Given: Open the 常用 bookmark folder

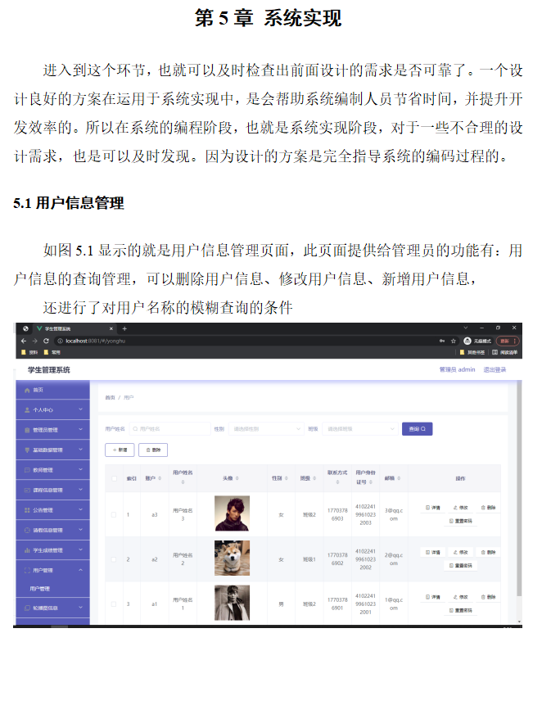Looking at the screenshot, I should 52,352.
